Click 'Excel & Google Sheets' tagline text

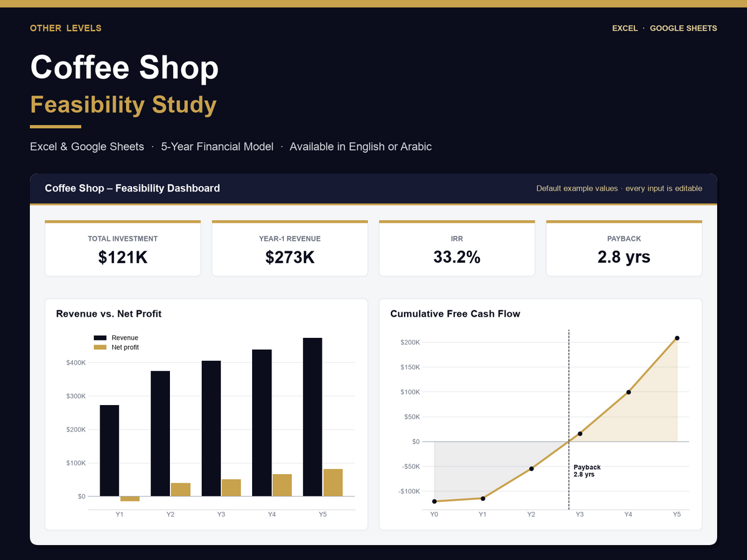click(x=87, y=147)
